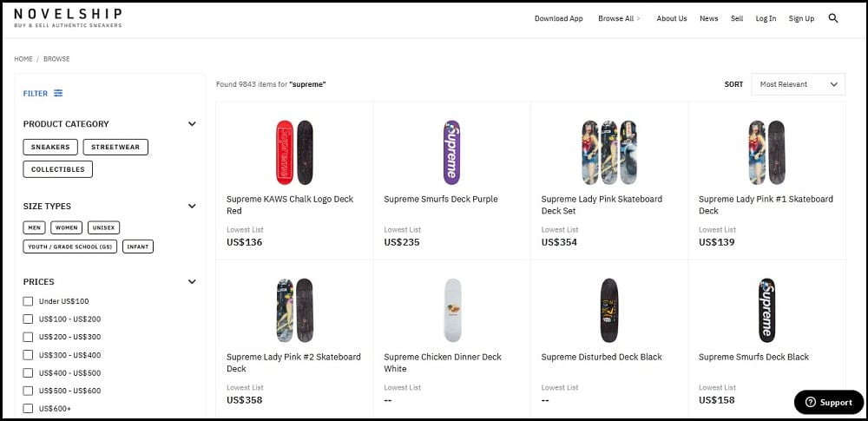Collapse the Prices filter section
Screen dimensions: 868x421
192,281
